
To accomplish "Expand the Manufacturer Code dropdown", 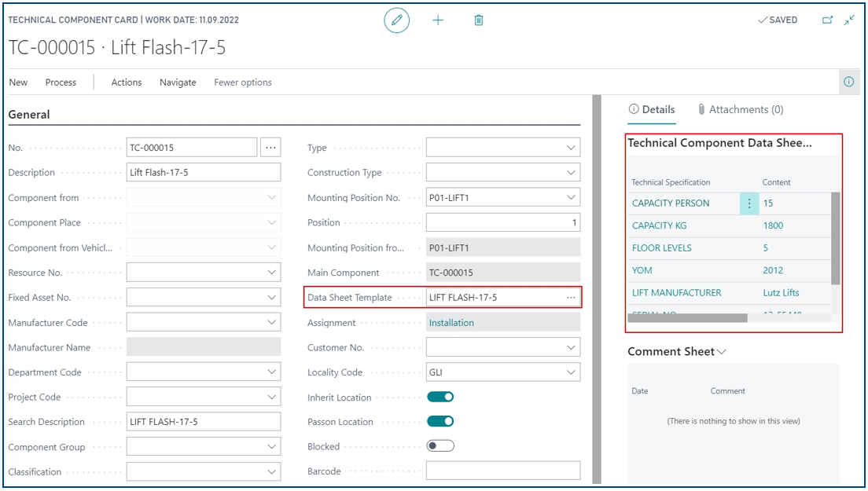I will point(271,322).
